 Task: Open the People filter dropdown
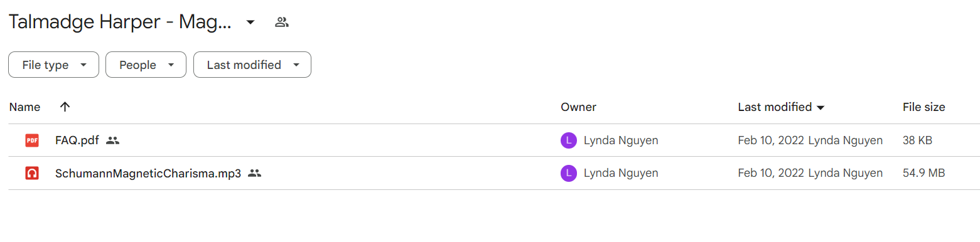pyautogui.click(x=146, y=65)
